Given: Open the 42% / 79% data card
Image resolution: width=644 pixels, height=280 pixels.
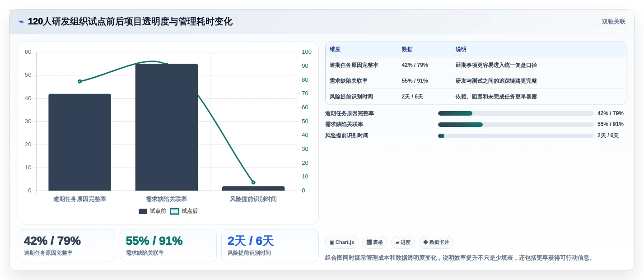Looking at the screenshot, I should (x=66, y=246).
